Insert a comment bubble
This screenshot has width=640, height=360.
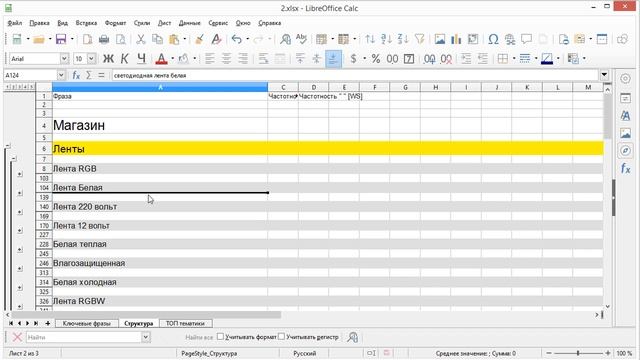pos(527,39)
